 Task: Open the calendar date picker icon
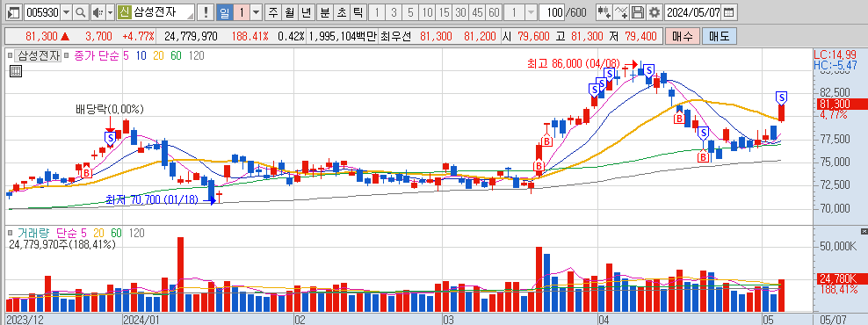(729, 12)
